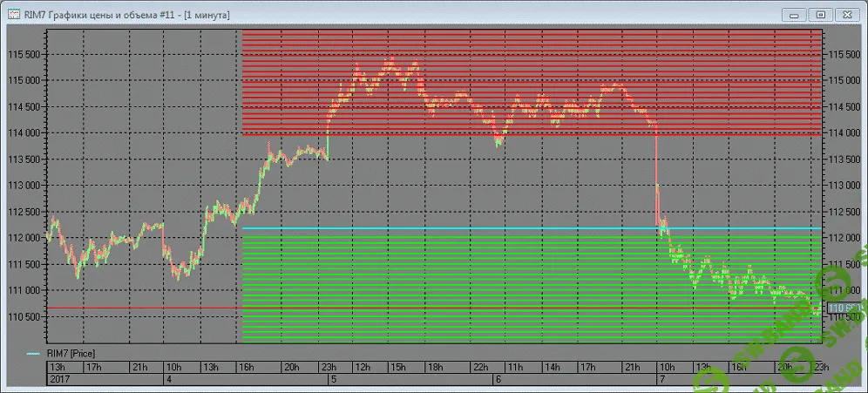868x393 pixels.
Task: Select date marker '5' on the time axis
Action: click(x=331, y=380)
